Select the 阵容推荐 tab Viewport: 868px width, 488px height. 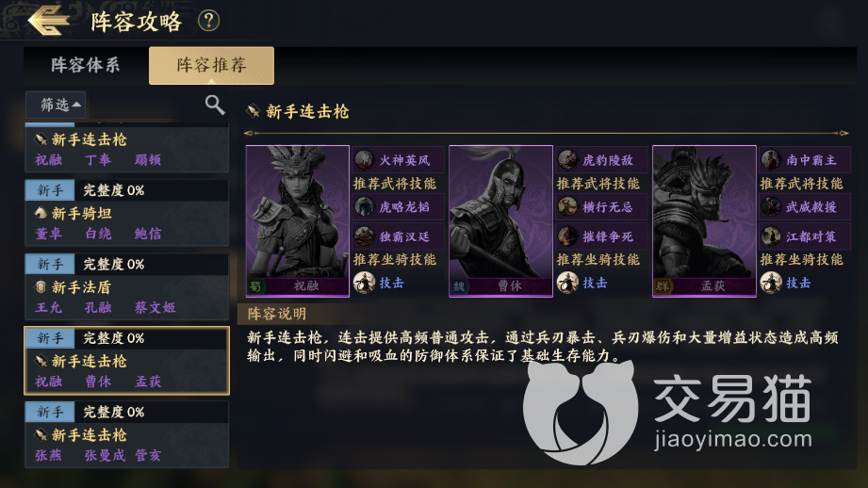click(x=211, y=65)
